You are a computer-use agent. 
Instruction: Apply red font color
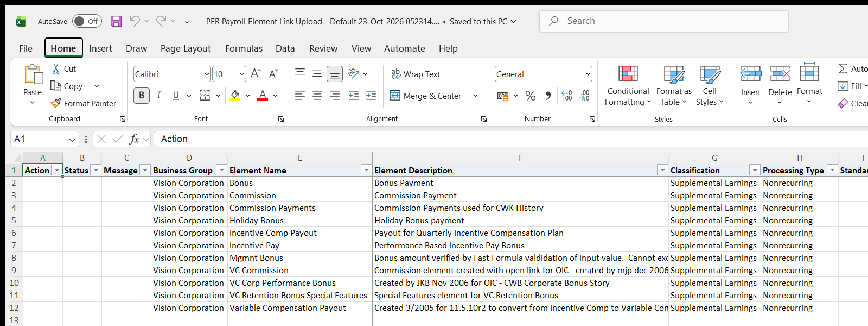pyautogui.click(x=263, y=96)
